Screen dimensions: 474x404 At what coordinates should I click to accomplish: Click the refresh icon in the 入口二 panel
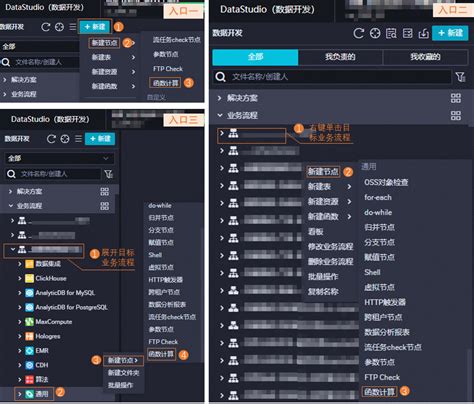(x=359, y=33)
